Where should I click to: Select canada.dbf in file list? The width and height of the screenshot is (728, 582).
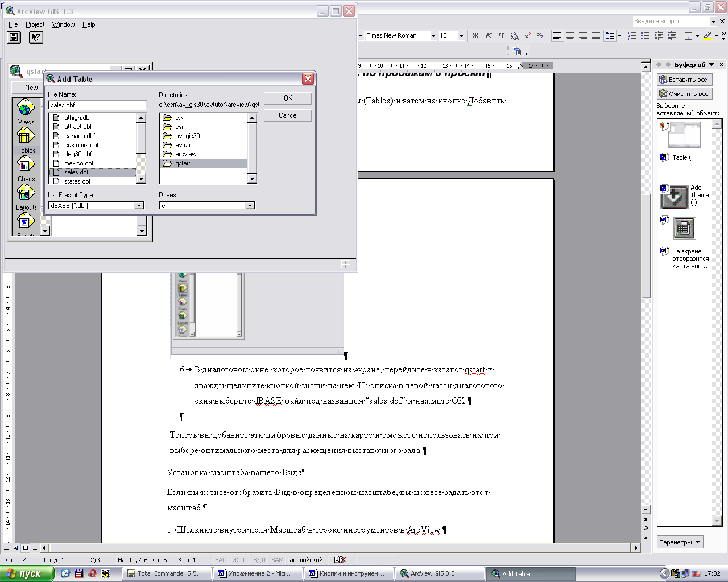80,136
